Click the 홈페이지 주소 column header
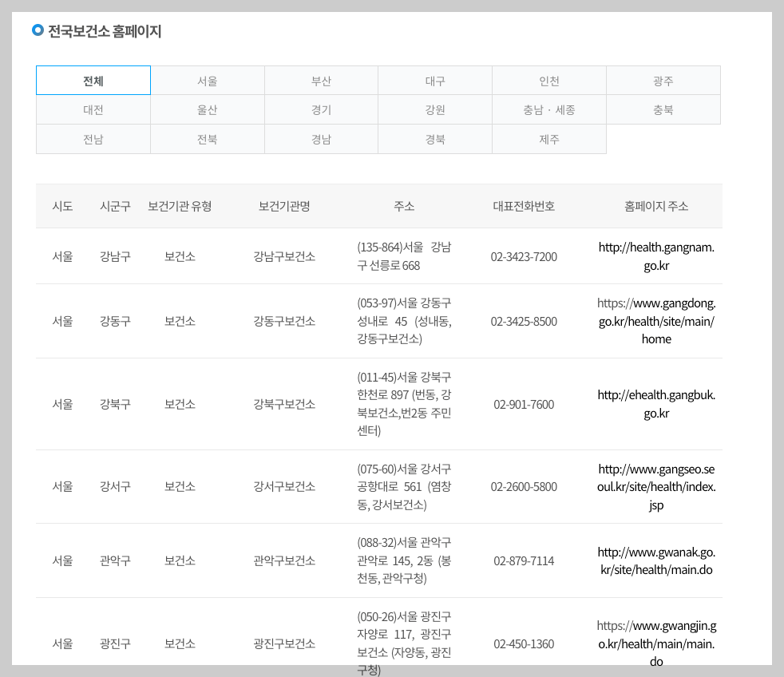This screenshot has width=784, height=677. click(656, 205)
